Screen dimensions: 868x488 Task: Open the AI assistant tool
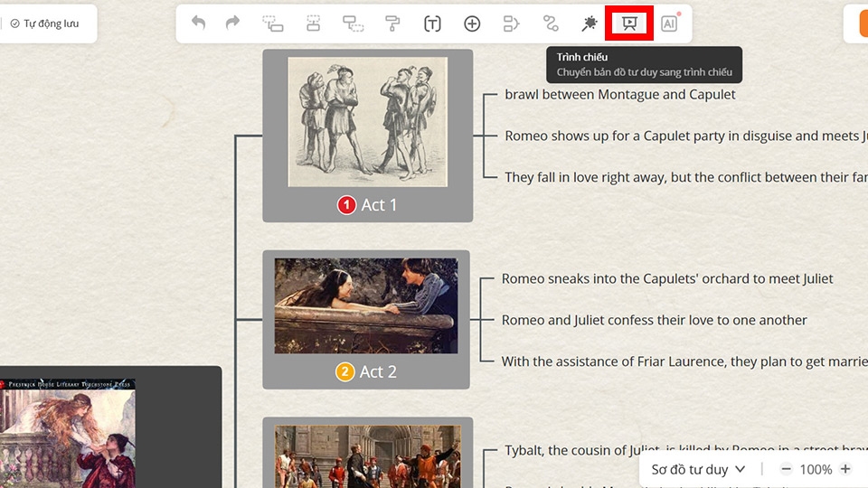tap(669, 23)
